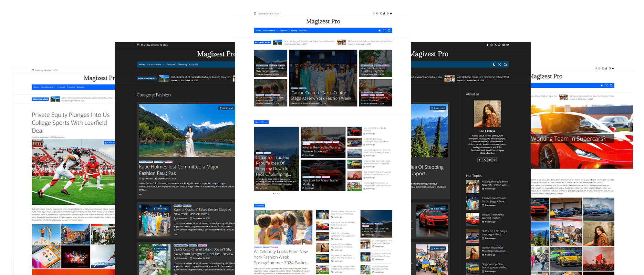Click calendar icon beside date in center page

(255, 13)
